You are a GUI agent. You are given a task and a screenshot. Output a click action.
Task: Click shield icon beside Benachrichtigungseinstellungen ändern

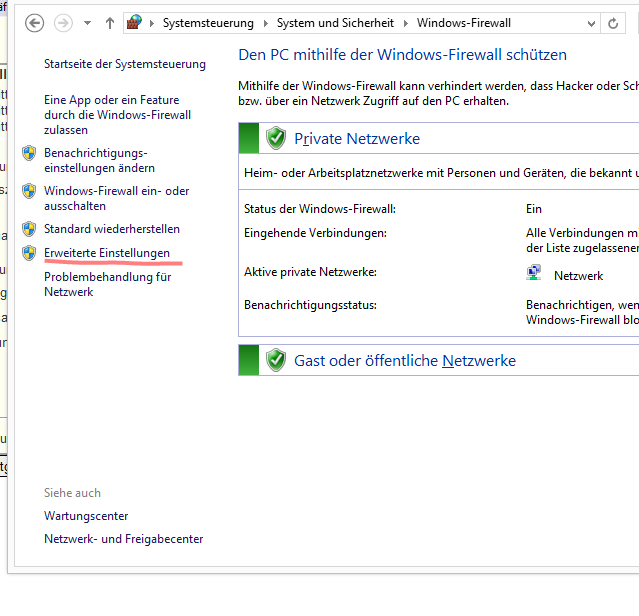(x=29, y=153)
